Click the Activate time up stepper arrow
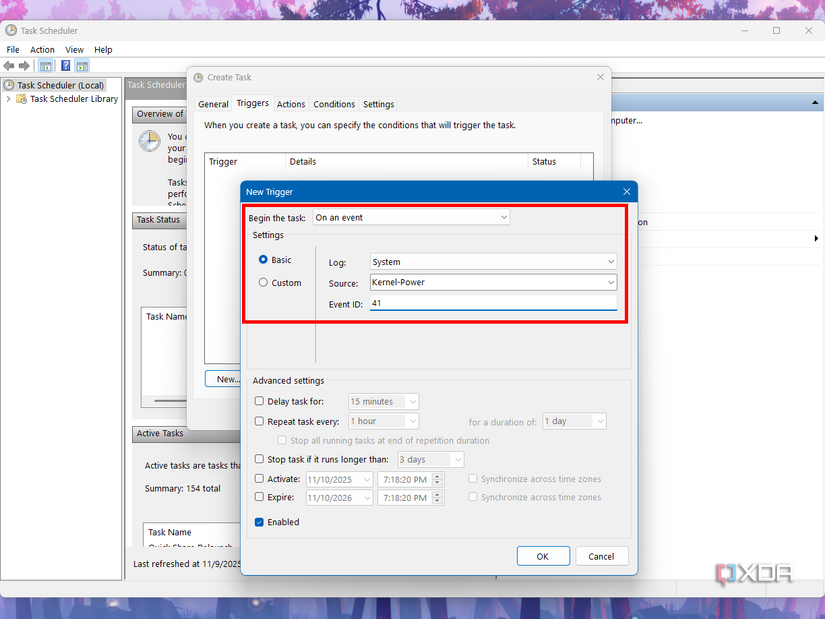Viewport: 825px width, 619px height. click(437, 476)
